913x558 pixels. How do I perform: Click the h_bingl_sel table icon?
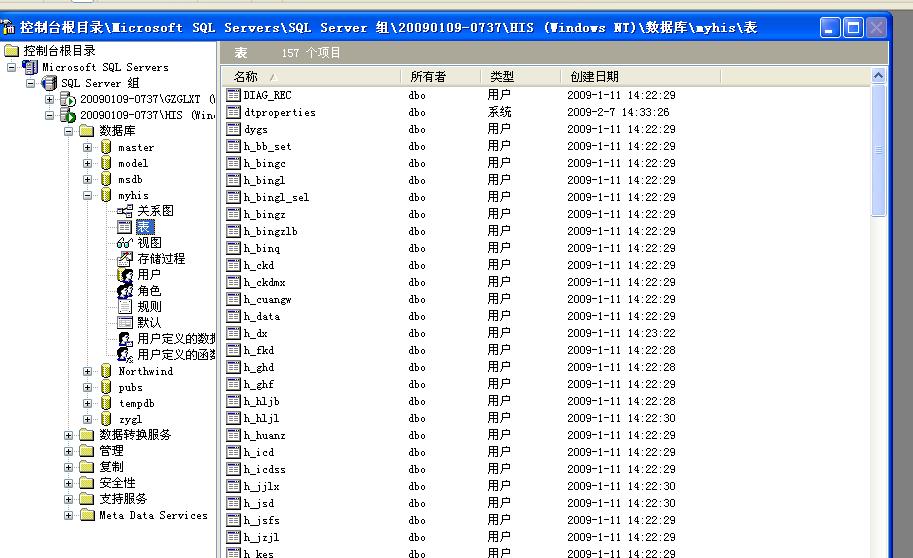coord(233,197)
